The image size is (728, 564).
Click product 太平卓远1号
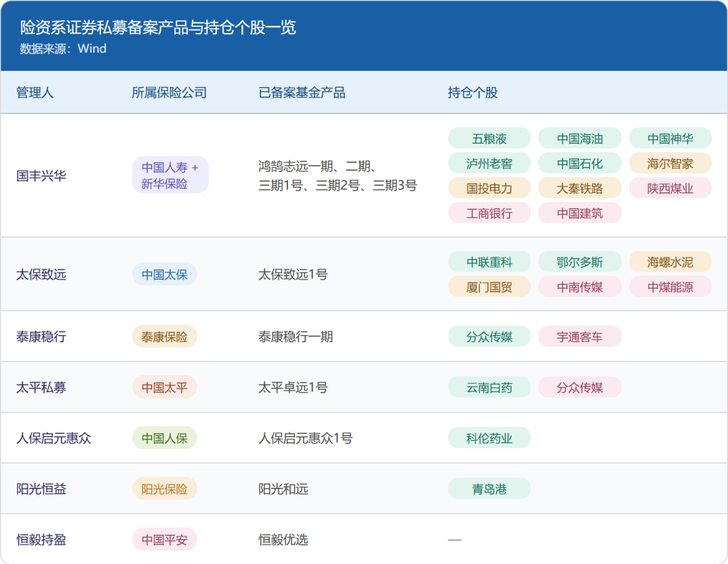point(293,387)
